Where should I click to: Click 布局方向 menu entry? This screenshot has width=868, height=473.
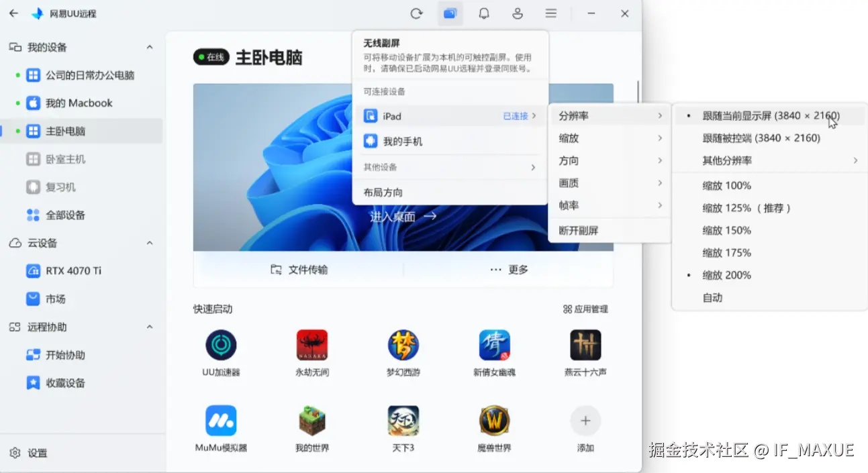point(450,193)
